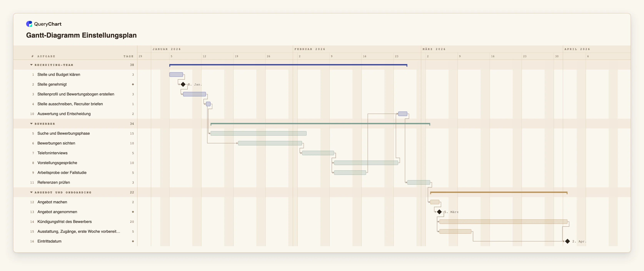This screenshot has width=644, height=271.
Task: Select the Auswertung und Entscheidung task bar
Action: coord(402,114)
